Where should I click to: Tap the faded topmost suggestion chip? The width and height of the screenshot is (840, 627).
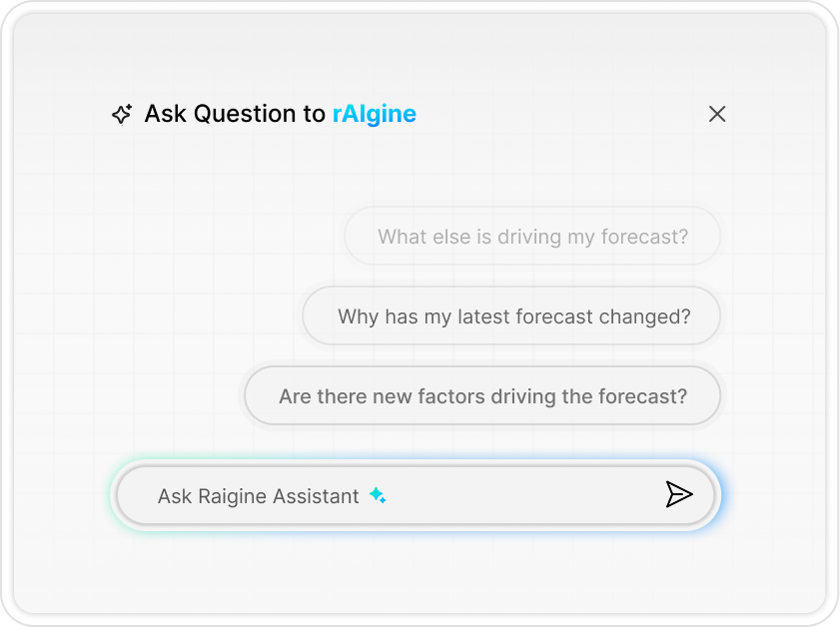[532, 238]
